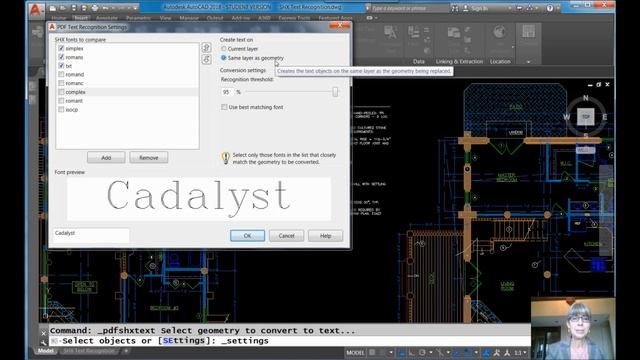Click the Recognition threshold percent field
This screenshot has height=360, width=640.
click(x=227, y=92)
